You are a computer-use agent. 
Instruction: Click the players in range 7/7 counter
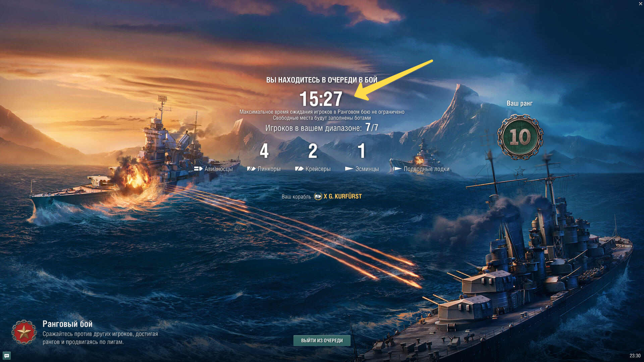[x=372, y=127]
